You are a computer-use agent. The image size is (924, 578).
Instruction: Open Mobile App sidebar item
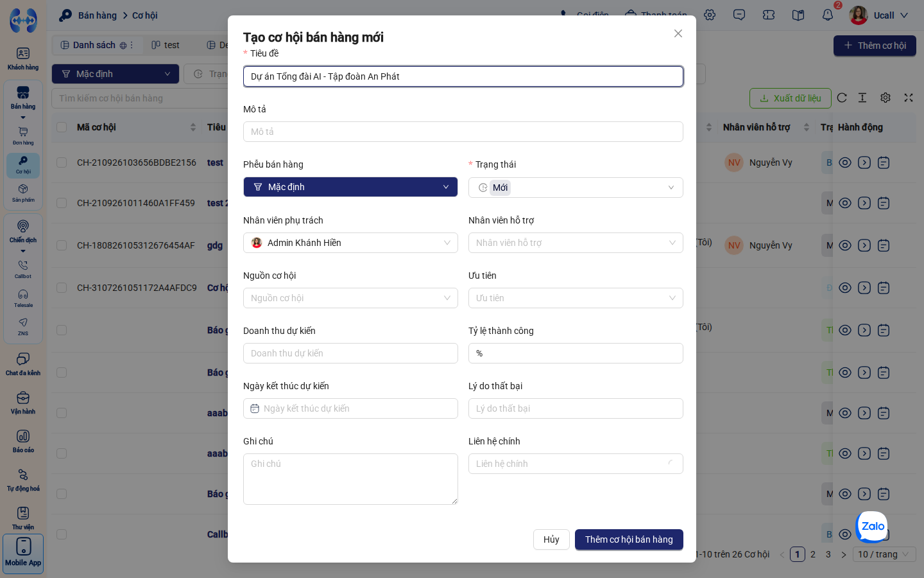23,554
